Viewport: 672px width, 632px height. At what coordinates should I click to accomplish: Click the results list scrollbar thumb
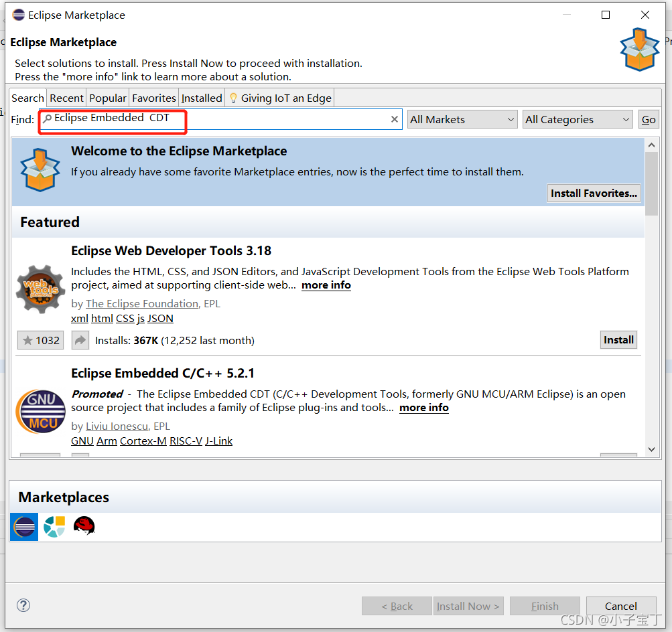point(651,183)
